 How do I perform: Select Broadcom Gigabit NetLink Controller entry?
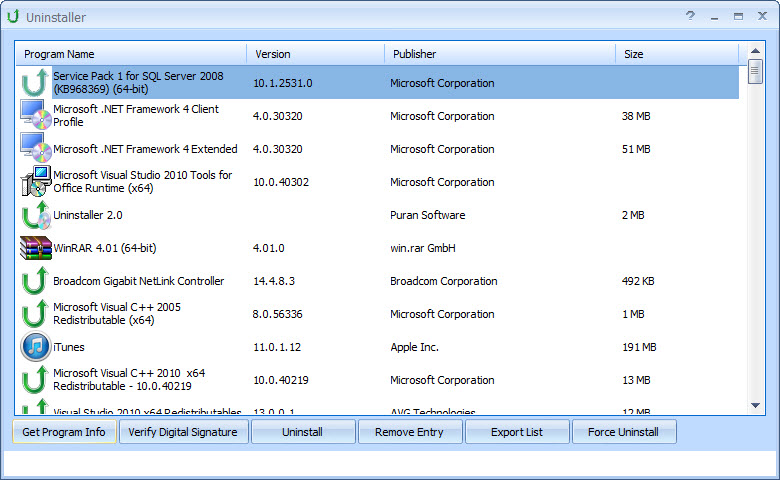click(138, 281)
